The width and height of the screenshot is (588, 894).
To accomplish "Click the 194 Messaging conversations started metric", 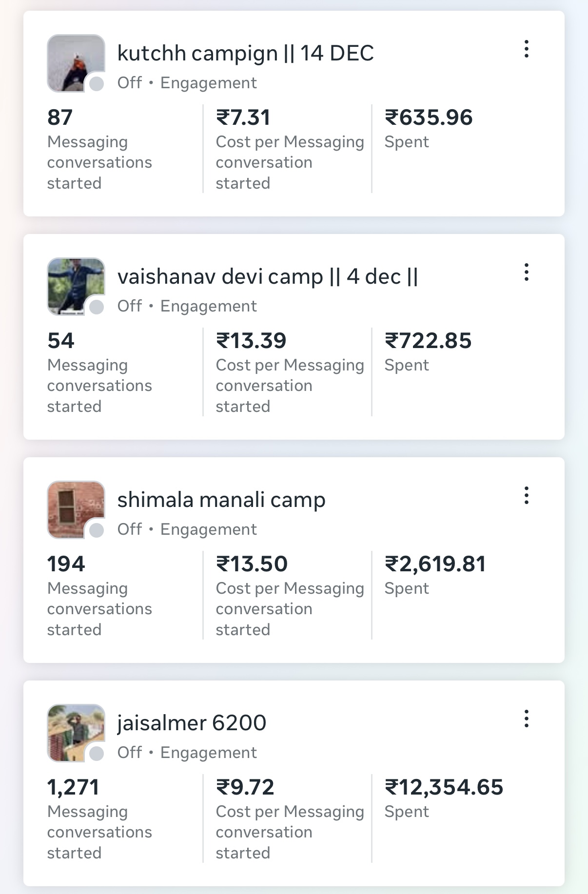I will [x=66, y=564].
